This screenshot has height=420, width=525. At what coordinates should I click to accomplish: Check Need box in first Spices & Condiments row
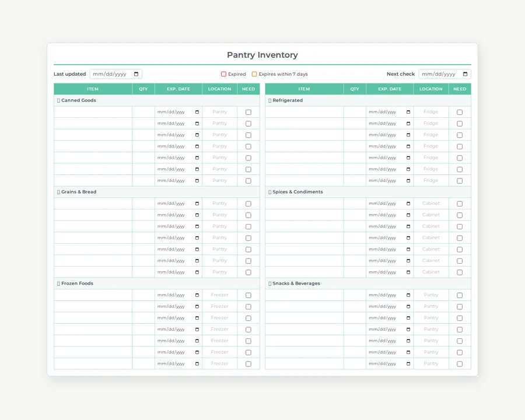460,204
